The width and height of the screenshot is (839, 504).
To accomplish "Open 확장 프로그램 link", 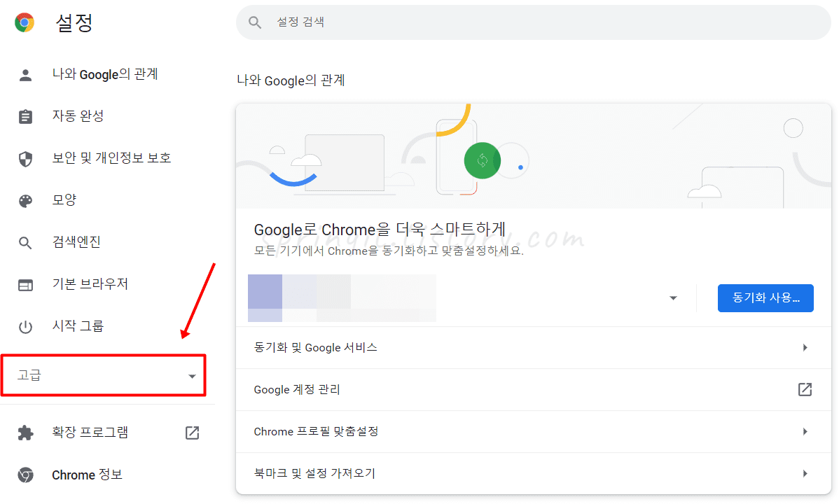I will 90,433.
